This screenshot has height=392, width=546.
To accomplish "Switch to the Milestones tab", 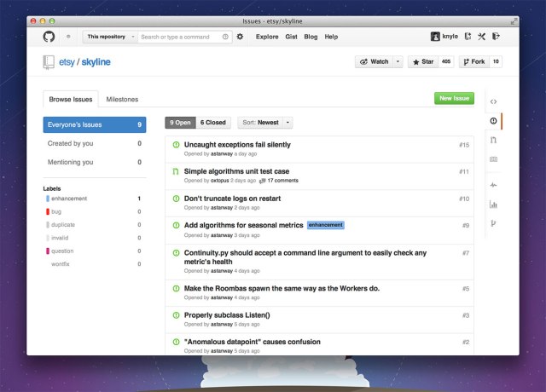I will point(122,100).
